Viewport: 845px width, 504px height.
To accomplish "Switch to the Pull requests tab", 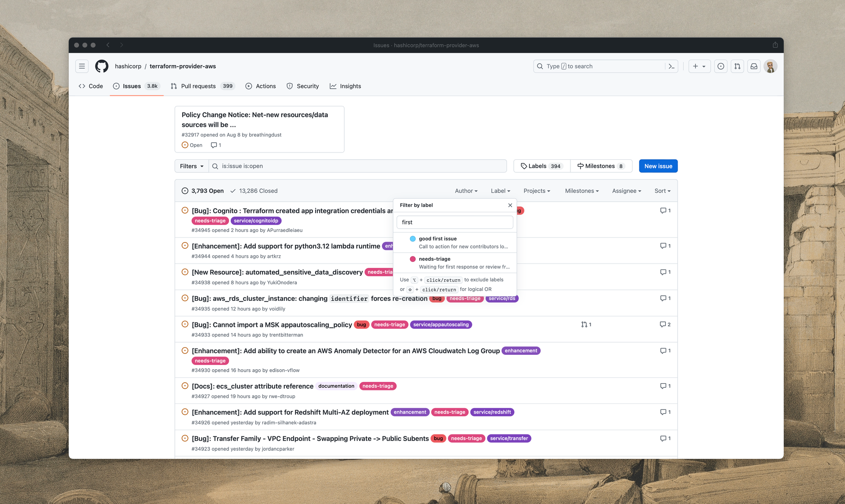I will pyautogui.click(x=198, y=86).
